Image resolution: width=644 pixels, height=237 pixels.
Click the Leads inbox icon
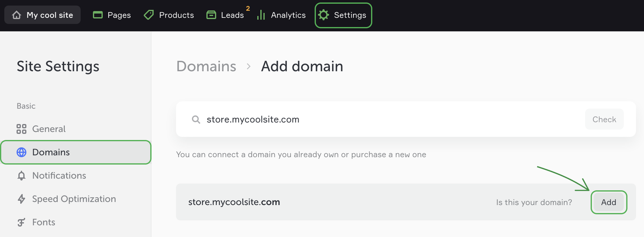[x=211, y=15]
